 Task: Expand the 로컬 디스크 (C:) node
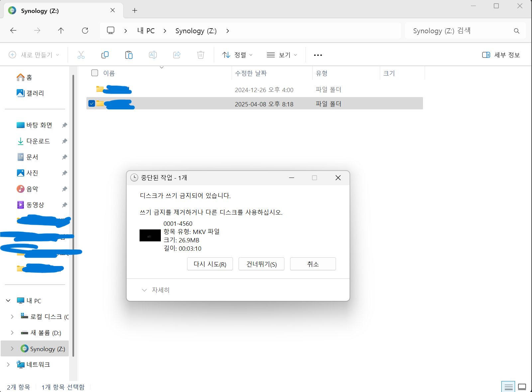pos(12,317)
